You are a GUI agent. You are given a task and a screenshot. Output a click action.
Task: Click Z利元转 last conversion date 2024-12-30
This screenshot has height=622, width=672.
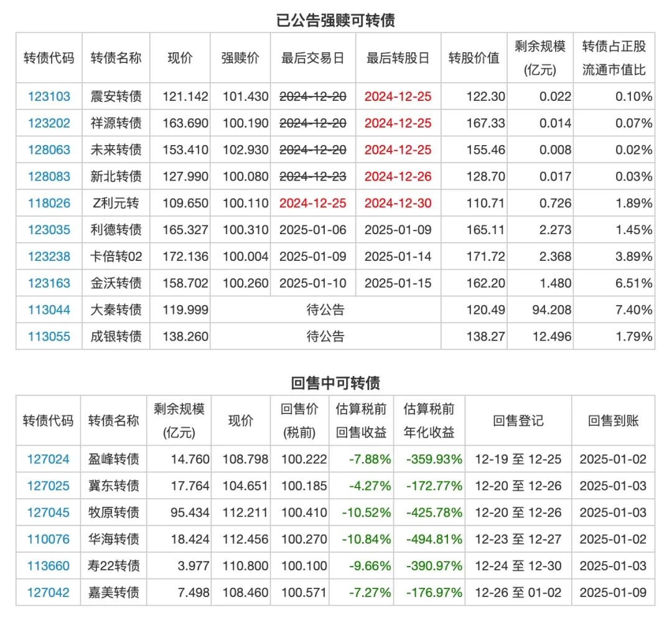click(398, 203)
